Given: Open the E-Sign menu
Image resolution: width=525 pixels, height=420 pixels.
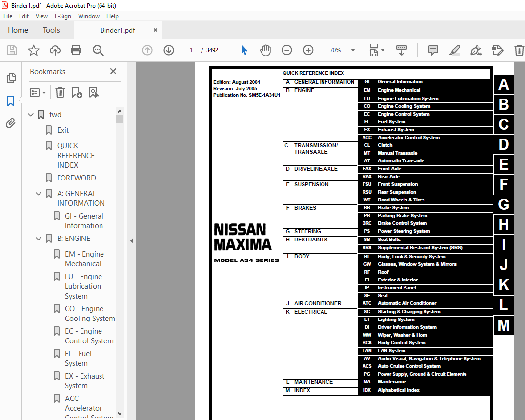Looking at the screenshot, I should click(x=63, y=16).
